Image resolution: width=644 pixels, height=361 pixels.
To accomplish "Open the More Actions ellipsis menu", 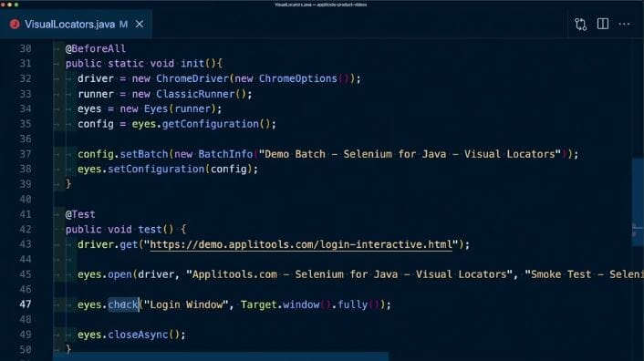I will [x=624, y=25].
